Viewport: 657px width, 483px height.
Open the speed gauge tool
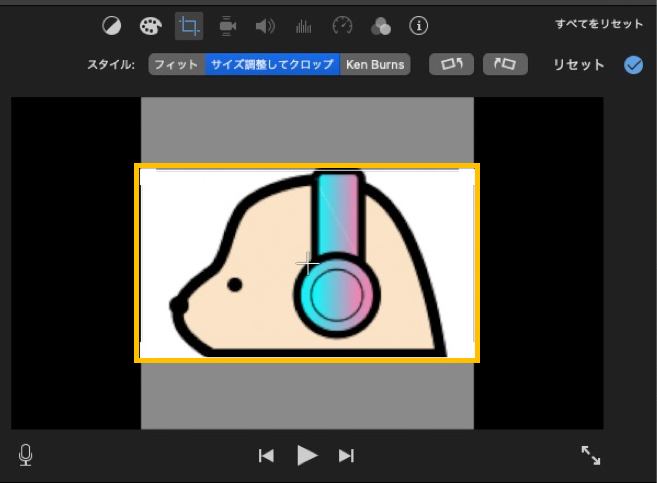(342, 26)
